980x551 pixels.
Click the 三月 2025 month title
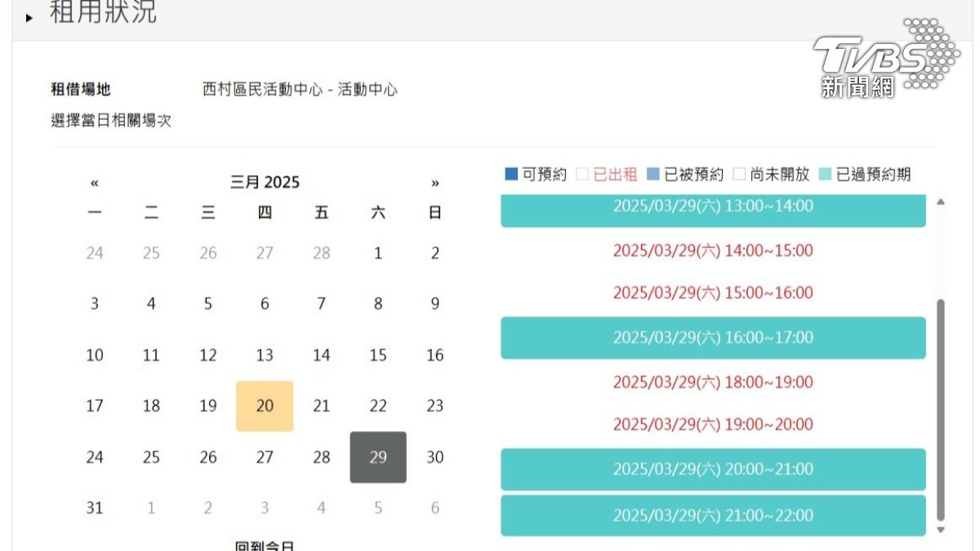click(x=265, y=182)
